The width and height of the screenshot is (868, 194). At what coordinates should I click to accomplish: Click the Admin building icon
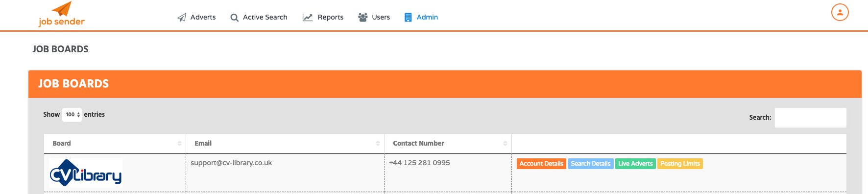click(x=408, y=17)
